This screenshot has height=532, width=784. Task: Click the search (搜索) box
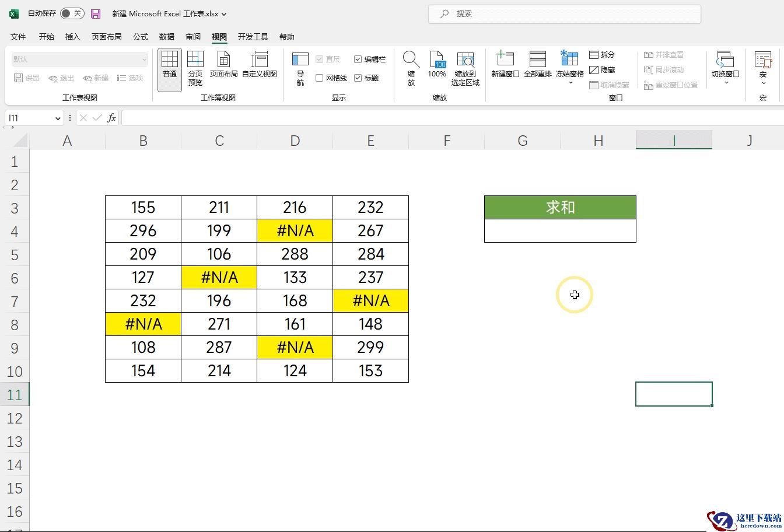565,13
